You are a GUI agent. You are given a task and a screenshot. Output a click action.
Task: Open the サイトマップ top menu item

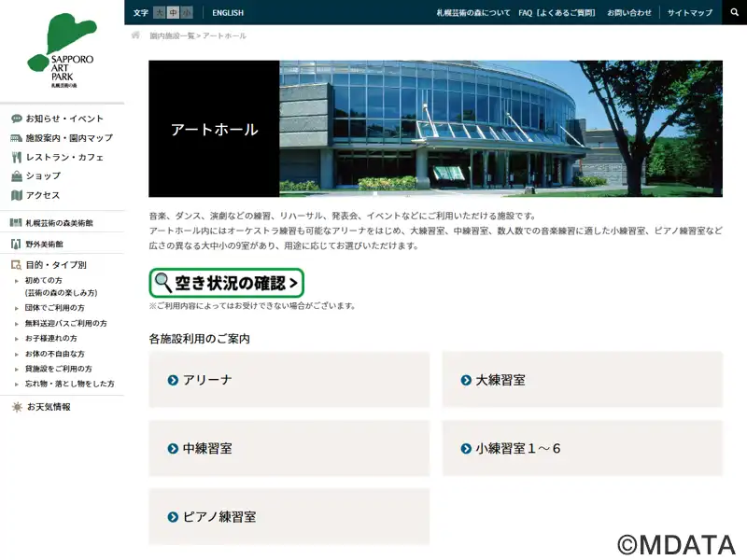[689, 13]
